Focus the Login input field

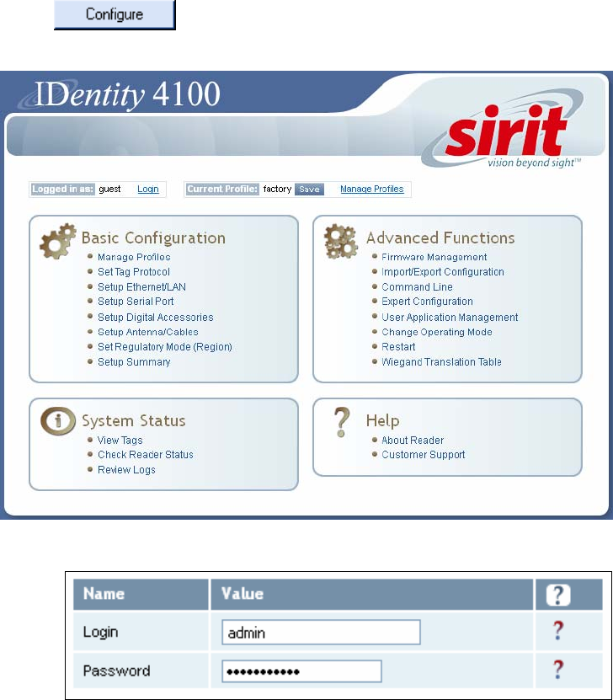(x=321, y=632)
